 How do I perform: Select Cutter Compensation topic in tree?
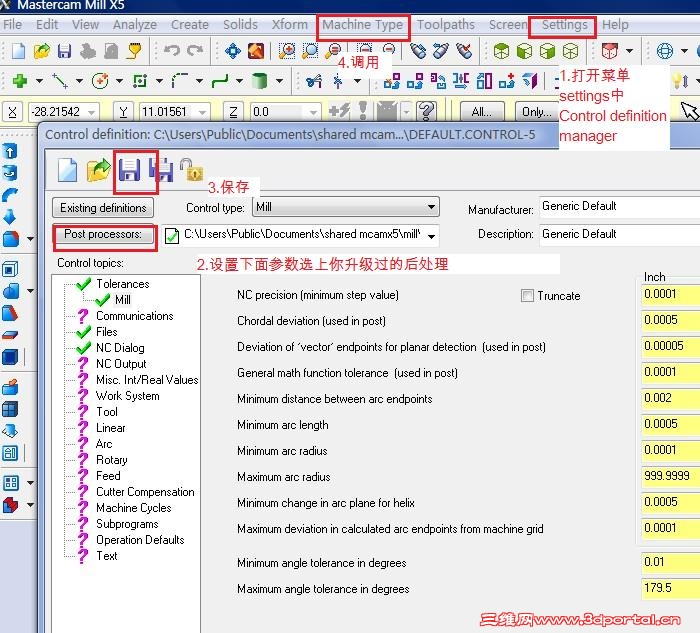[145, 492]
